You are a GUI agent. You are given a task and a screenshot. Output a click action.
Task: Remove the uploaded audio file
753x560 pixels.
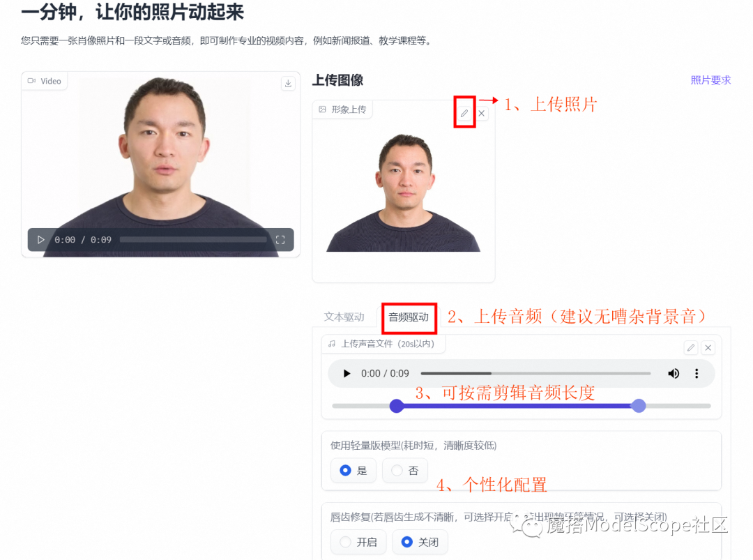point(708,348)
